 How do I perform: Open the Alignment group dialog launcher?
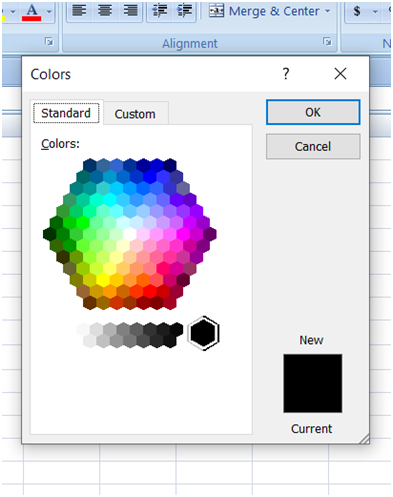[327, 42]
